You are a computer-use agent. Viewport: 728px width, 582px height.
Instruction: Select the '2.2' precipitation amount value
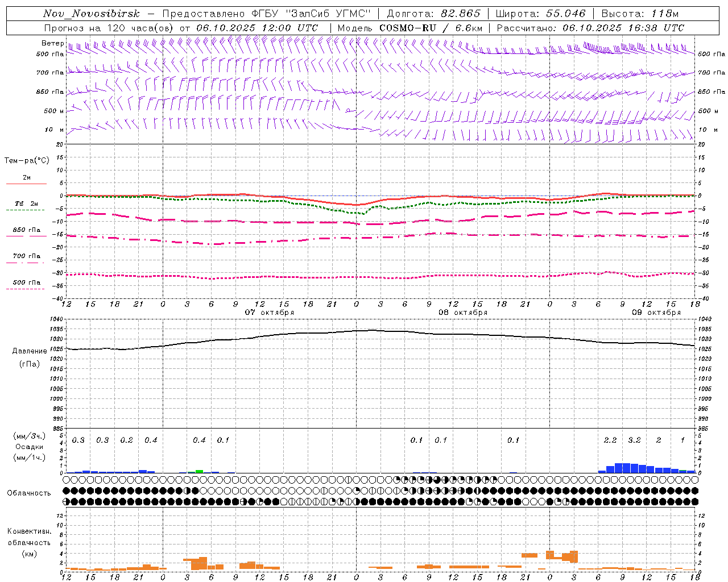[x=610, y=440]
